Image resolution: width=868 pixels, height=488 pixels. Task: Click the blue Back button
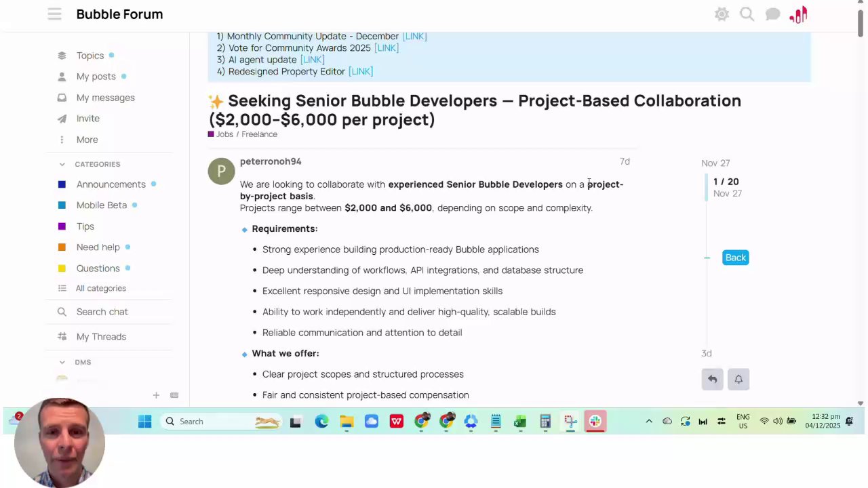coord(735,258)
